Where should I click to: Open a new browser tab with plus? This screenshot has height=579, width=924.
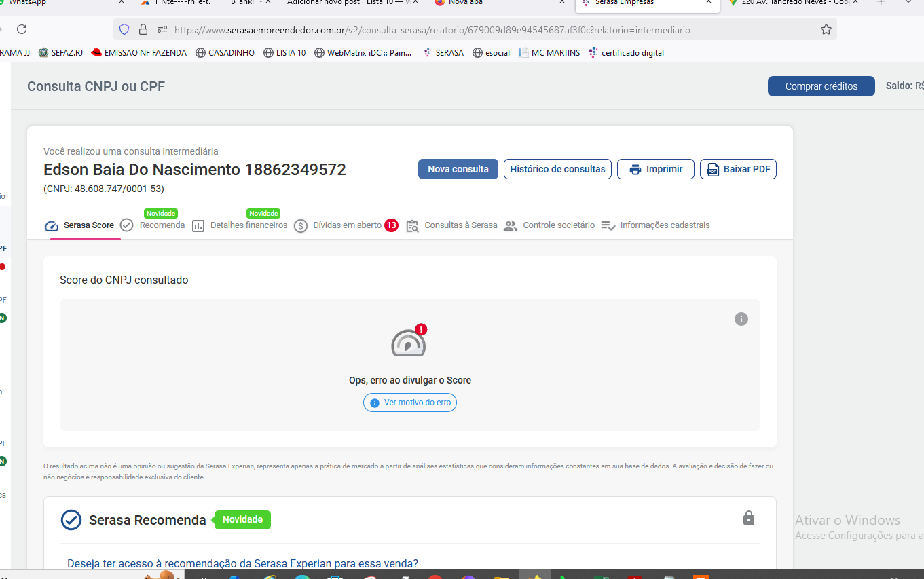coord(881,3)
